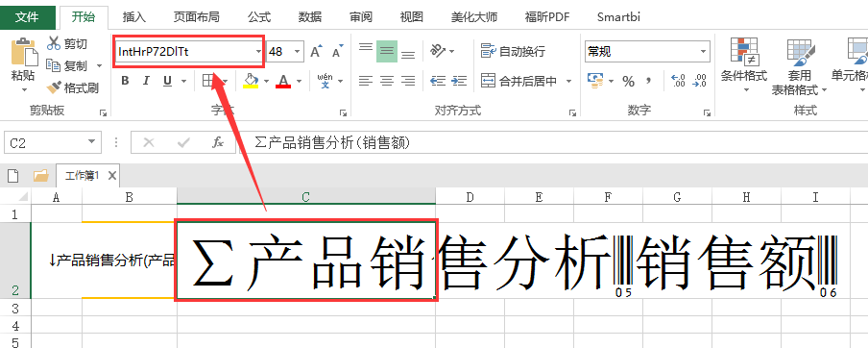
Task: Open the font name dropdown arrow
Action: pos(258,52)
